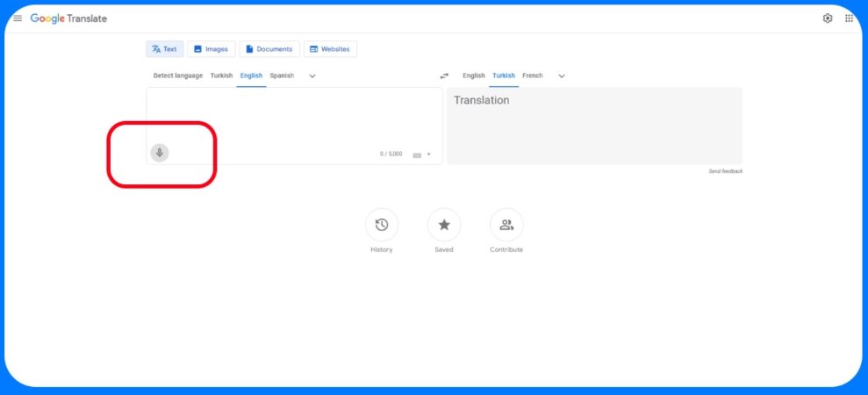
Task: Click the Send feedback link
Action: (x=725, y=171)
